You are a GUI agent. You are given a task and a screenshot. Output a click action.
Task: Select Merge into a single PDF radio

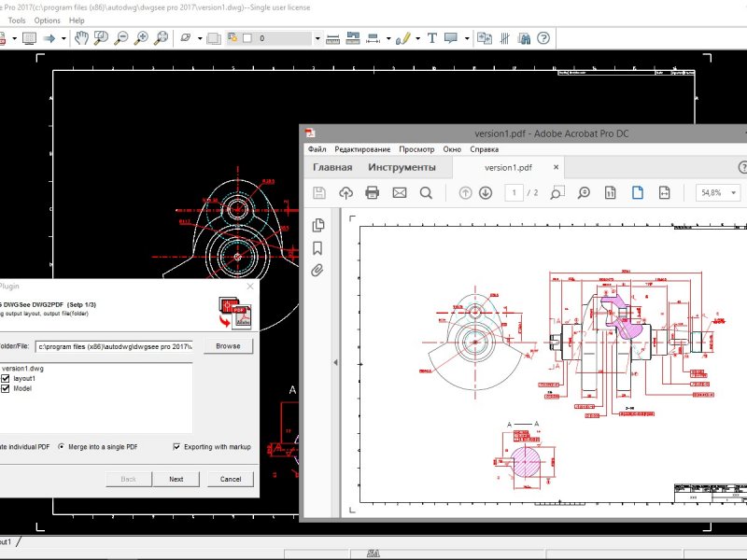coord(61,447)
